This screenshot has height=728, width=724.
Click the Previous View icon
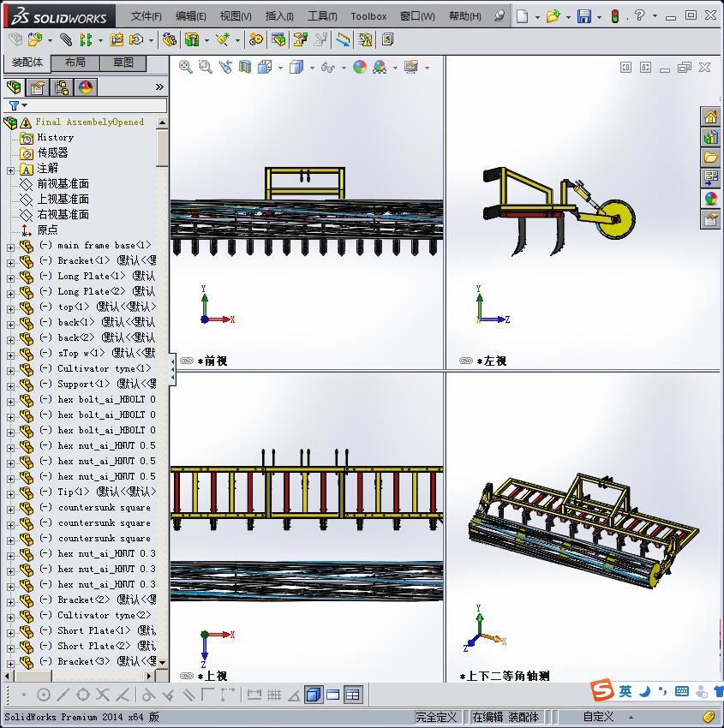pos(225,68)
